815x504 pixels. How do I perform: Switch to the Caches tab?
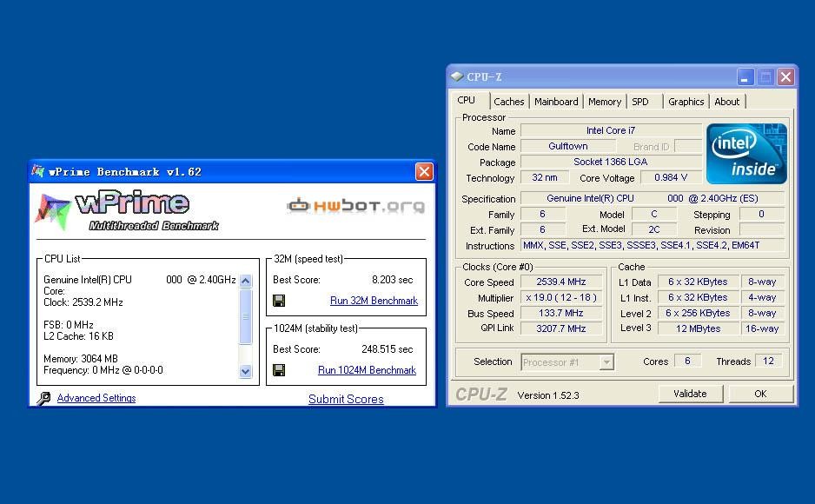pyautogui.click(x=509, y=102)
